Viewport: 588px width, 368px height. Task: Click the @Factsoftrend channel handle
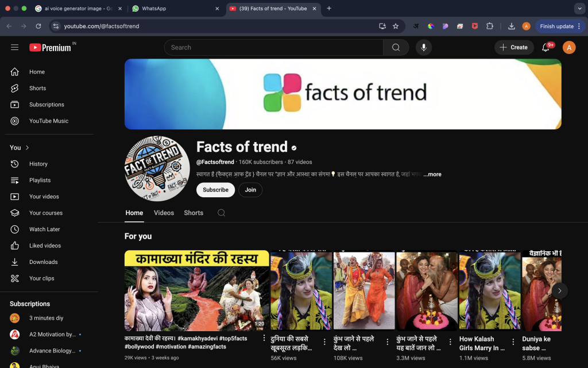(215, 162)
